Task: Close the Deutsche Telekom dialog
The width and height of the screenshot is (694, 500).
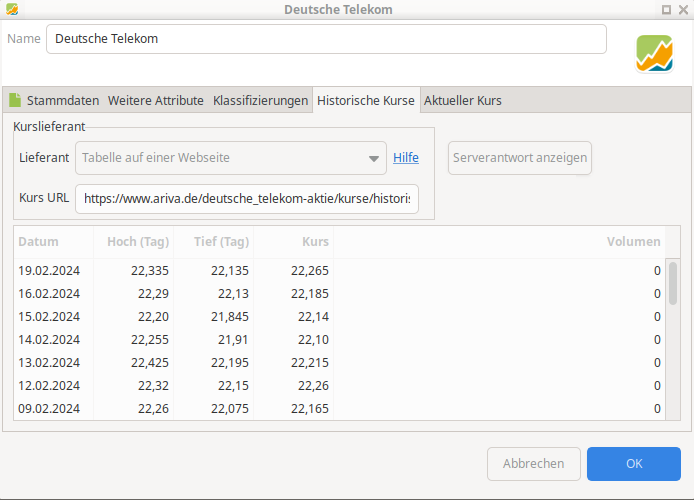Action: pyautogui.click(x=683, y=10)
